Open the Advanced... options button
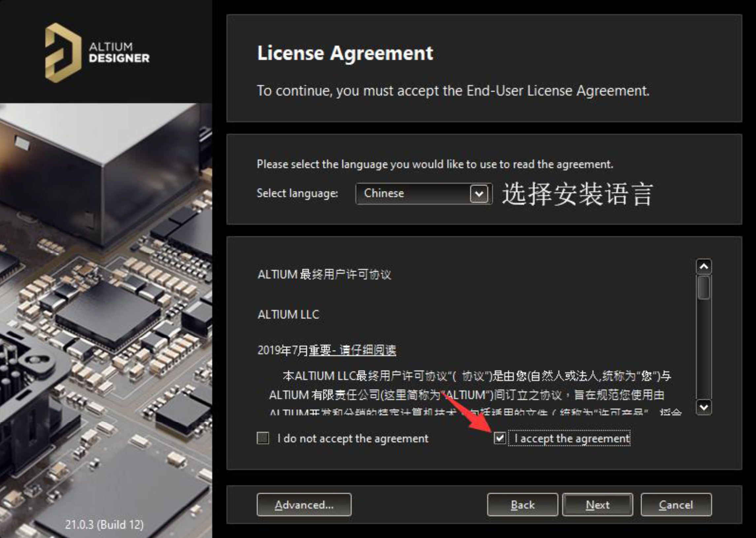Screen dimensions: 756x538 coord(304,505)
